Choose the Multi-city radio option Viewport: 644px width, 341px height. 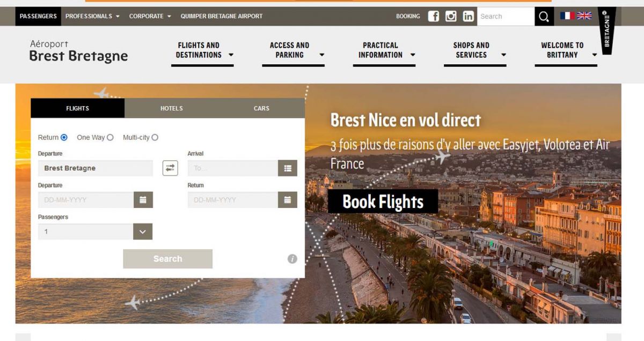[155, 137]
